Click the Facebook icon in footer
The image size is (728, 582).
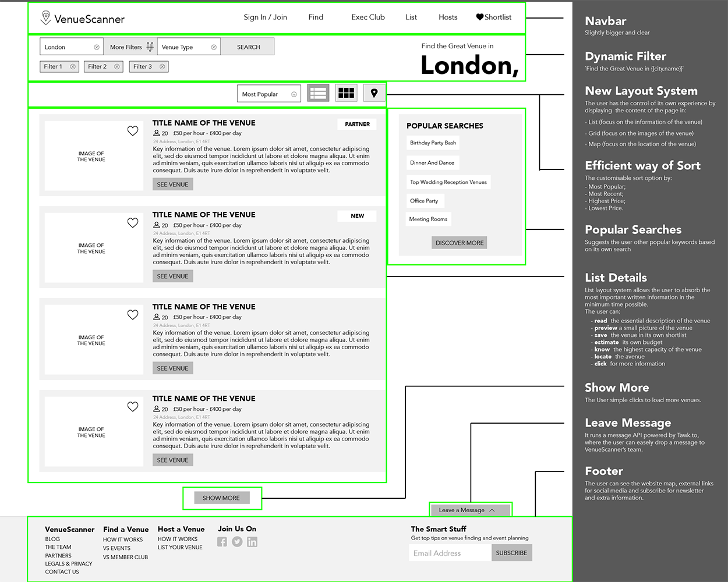tap(222, 541)
